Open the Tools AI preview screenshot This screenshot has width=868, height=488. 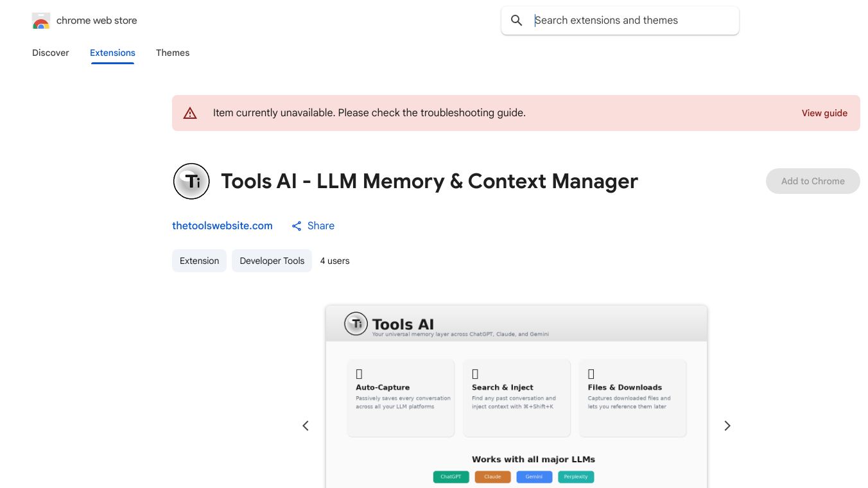coord(516,396)
